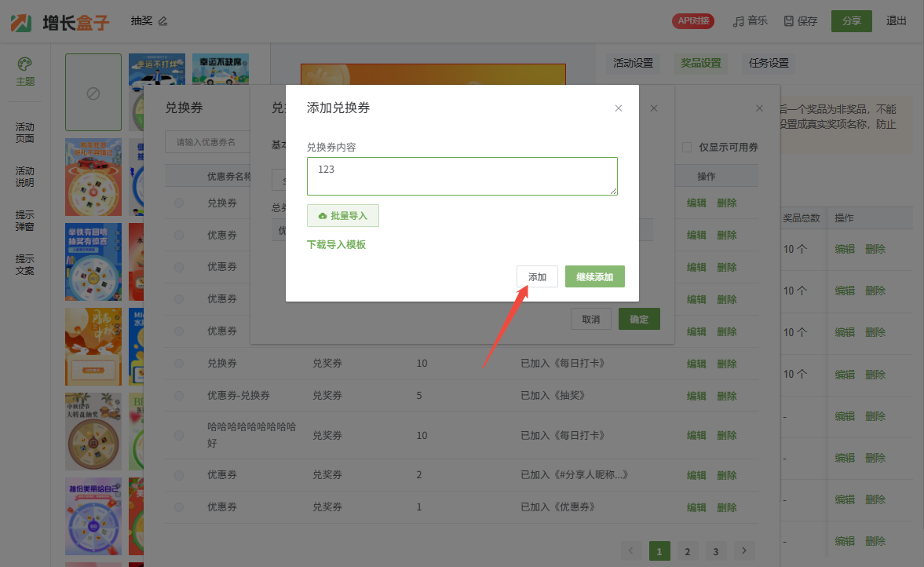Select radio for first 兑换券 row
This screenshot has height=567, width=924.
pos(179,203)
